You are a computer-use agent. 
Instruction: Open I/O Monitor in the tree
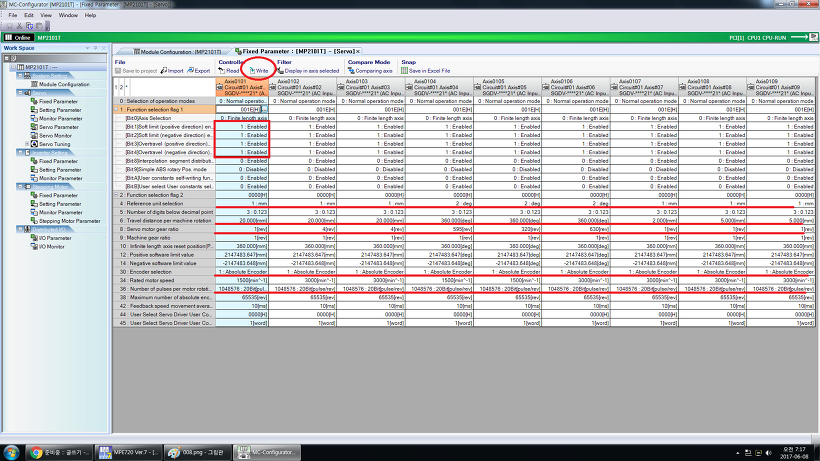pyautogui.click(x=52, y=246)
